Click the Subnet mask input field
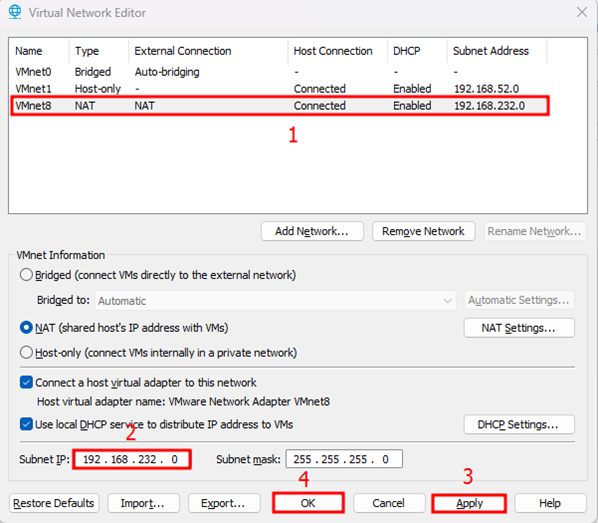Image resolution: width=598 pixels, height=523 pixels. pos(344,459)
